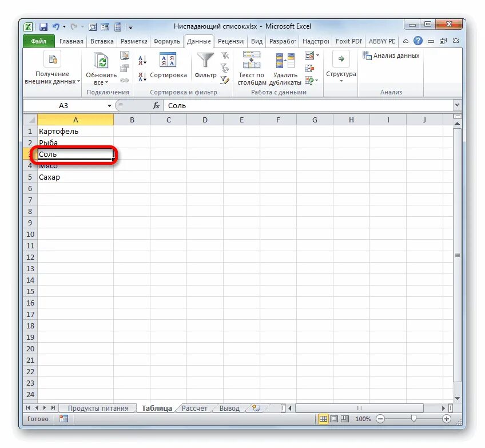Click in the formula bar showing Соль
This screenshot has height=448, width=485.
point(308,106)
